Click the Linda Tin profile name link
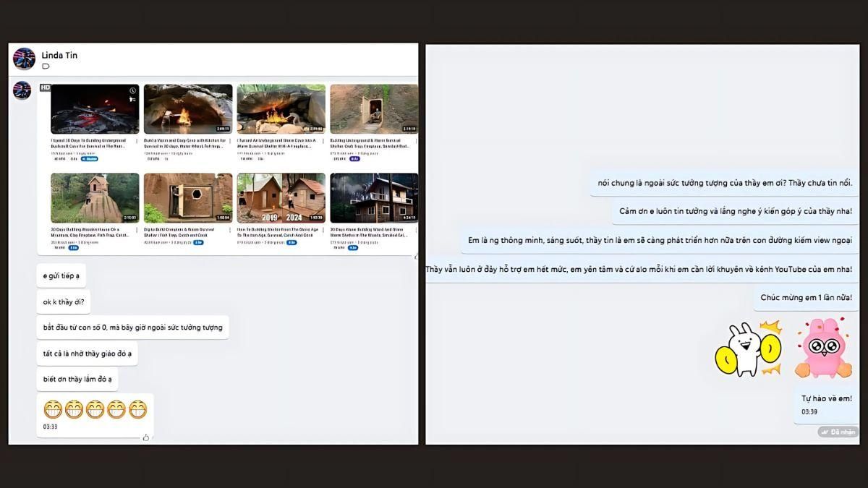868x488 pixels. tap(59, 55)
